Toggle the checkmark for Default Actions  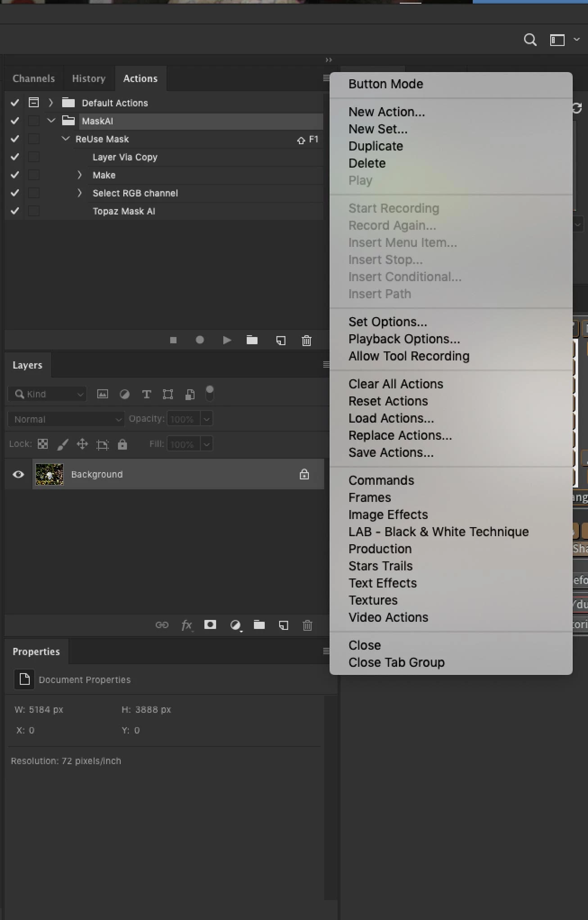(x=15, y=103)
